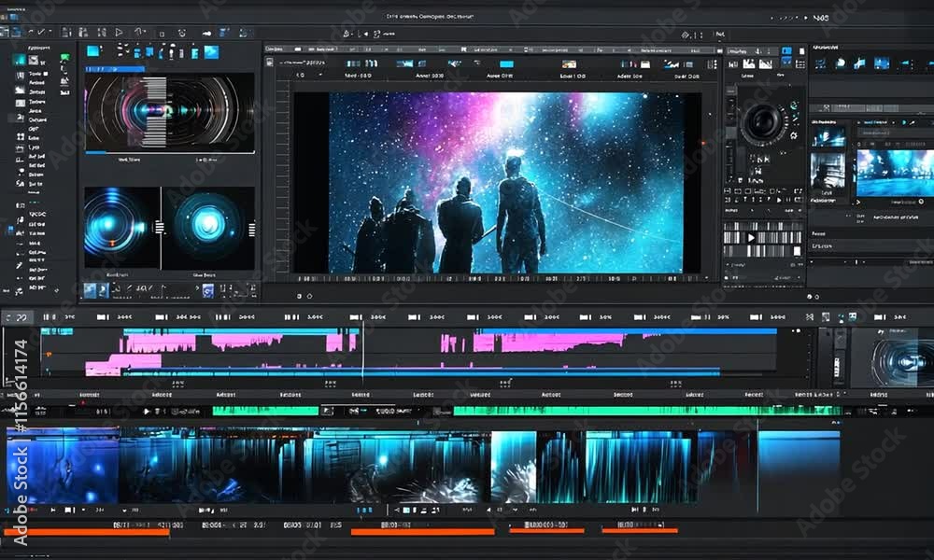
Task: Click the progress slider beneath lens flare thumbnail
Action: point(170,153)
